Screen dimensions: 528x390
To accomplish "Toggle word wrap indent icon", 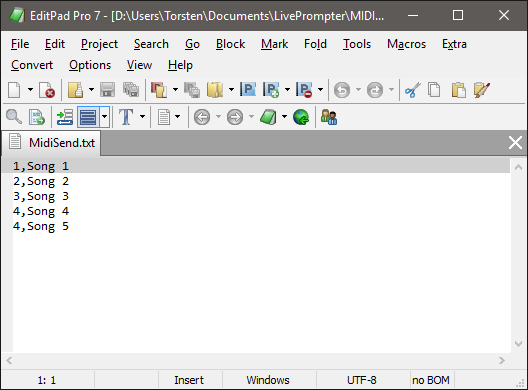I will 65,117.
